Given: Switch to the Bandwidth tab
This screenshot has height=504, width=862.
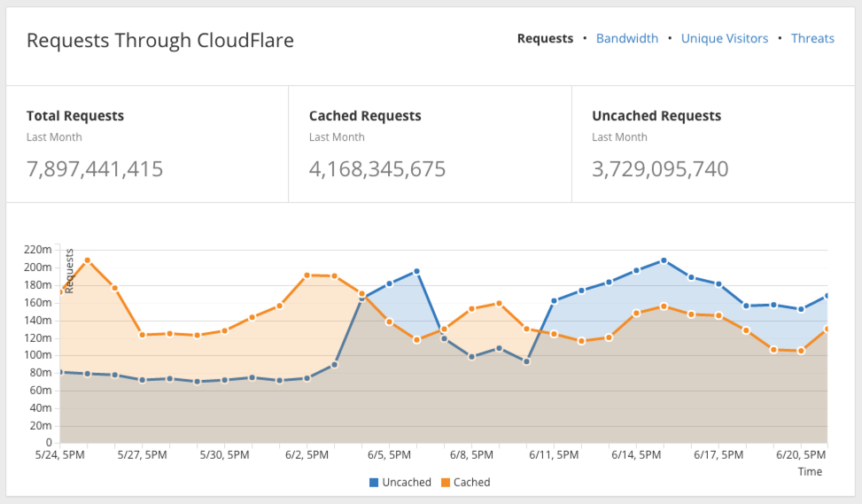Looking at the screenshot, I should tap(626, 38).
